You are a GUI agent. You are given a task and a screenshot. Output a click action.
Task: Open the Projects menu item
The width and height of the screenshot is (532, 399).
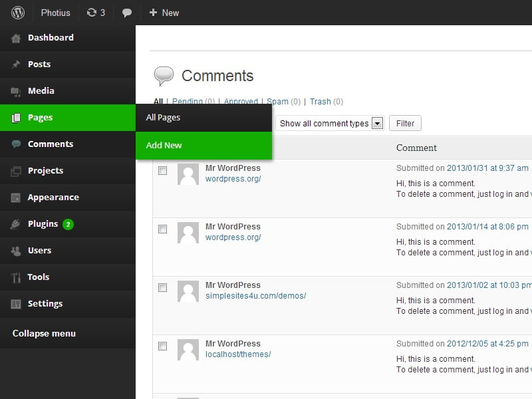coord(68,171)
